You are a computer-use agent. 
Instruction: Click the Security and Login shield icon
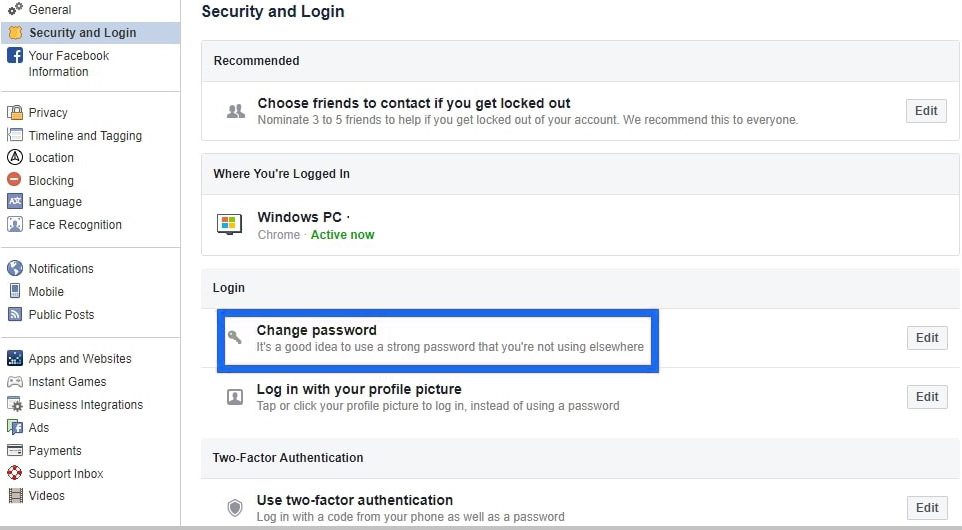click(x=15, y=33)
